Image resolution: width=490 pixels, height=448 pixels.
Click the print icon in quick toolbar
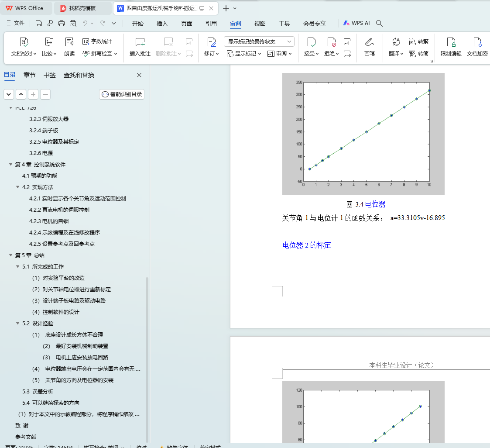click(62, 23)
